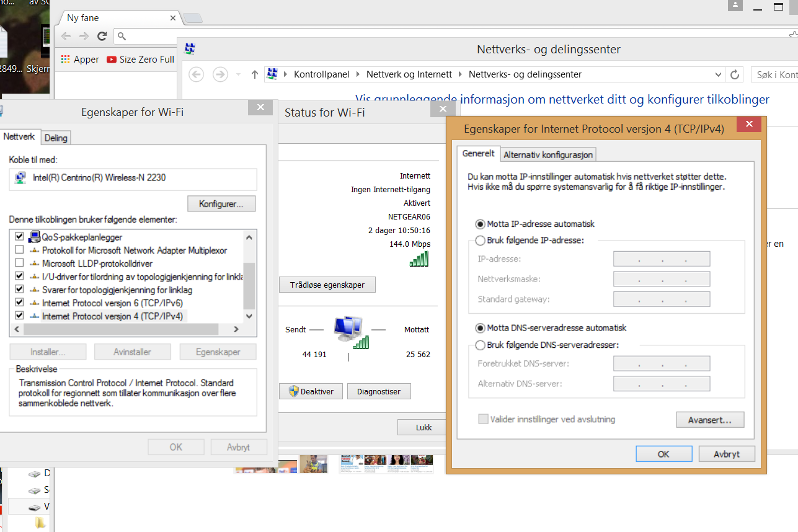Click the Intel Centrino adapter icon

[21, 179]
